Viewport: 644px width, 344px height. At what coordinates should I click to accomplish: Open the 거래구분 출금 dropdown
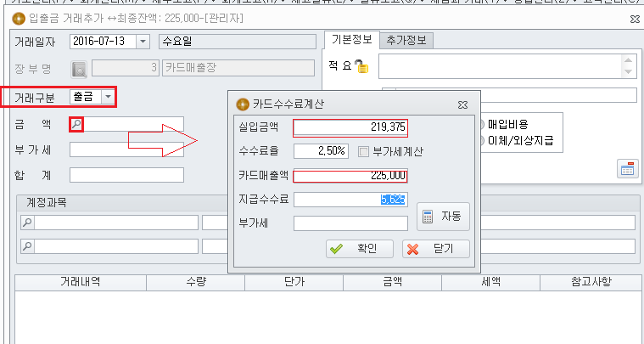(x=108, y=97)
